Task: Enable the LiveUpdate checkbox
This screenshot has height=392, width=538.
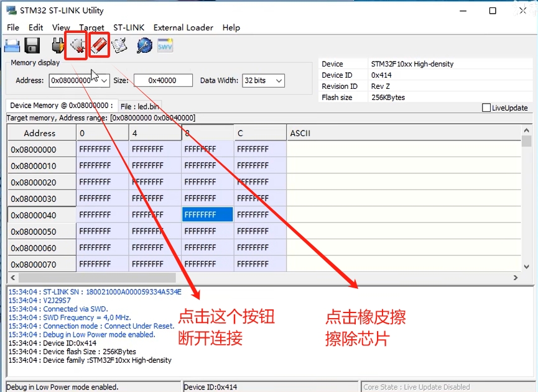Action: click(486, 107)
